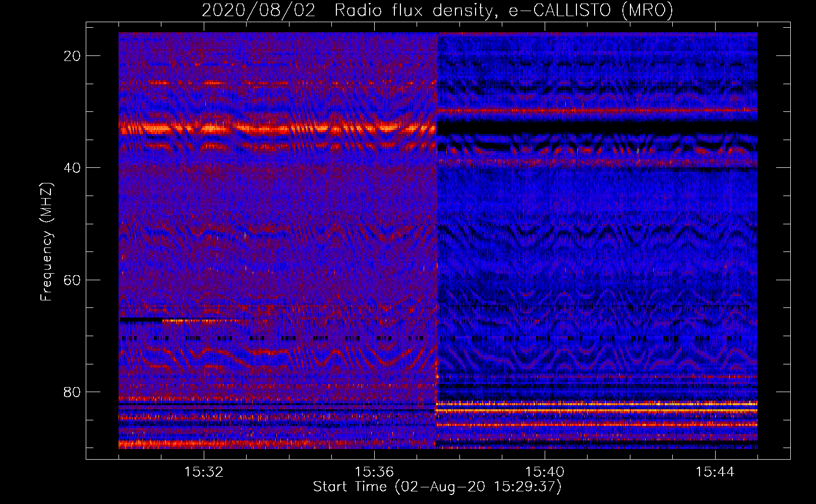The width and height of the screenshot is (816, 504).
Task: Click the '15:32' time tick label
Action: [x=204, y=472]
